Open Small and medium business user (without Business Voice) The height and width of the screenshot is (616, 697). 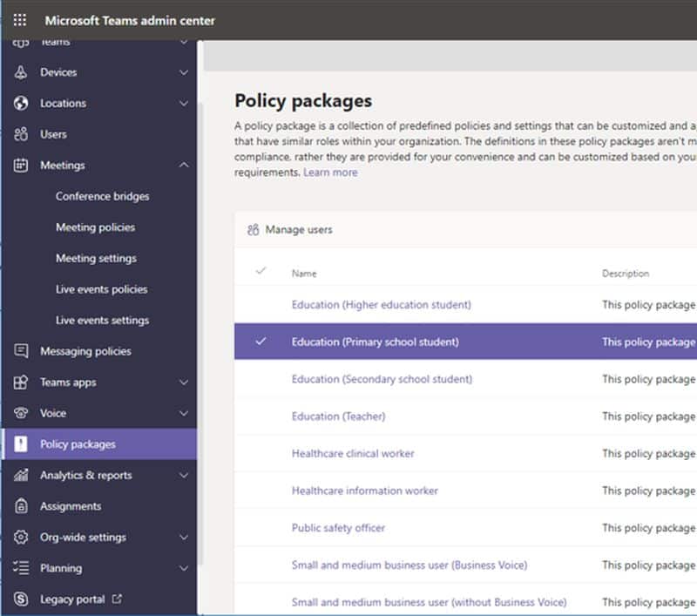coord(429,602)
